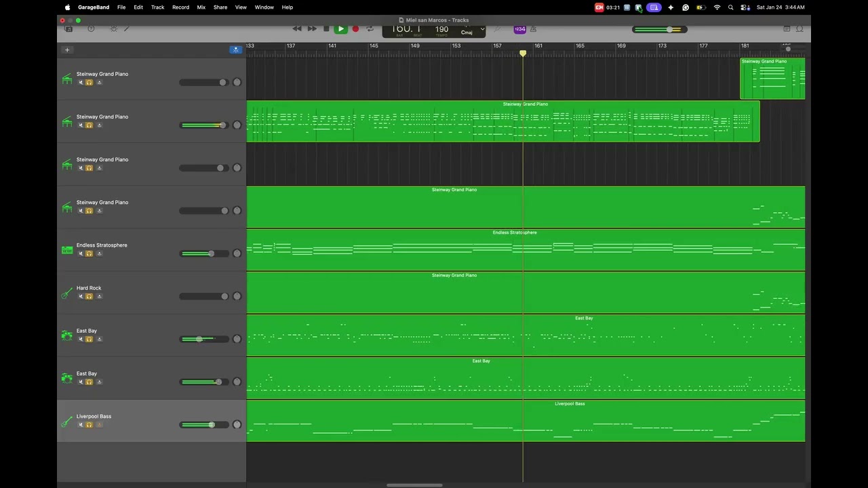The image size is (868, 488).
Task: Open the Wi-Fi status menu
Action: tap(717, 7)
